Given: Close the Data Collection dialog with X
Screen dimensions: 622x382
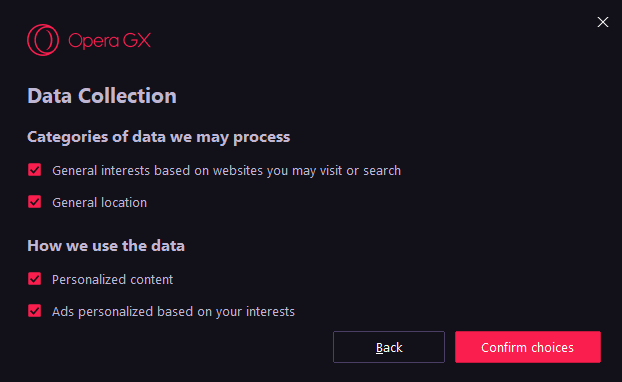Looking at the screenshot, I should [603, 22].
